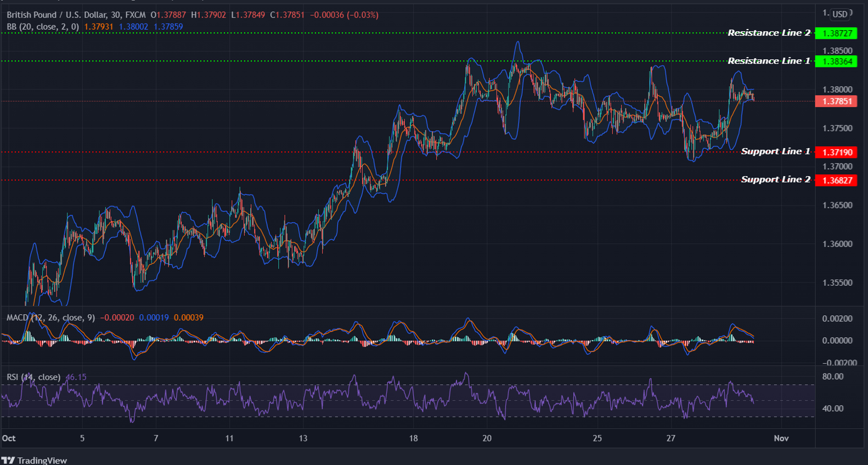Viewport: 868px width, 465px height.
Task: Click the date 11 on time axis
Action: [229, 438]
